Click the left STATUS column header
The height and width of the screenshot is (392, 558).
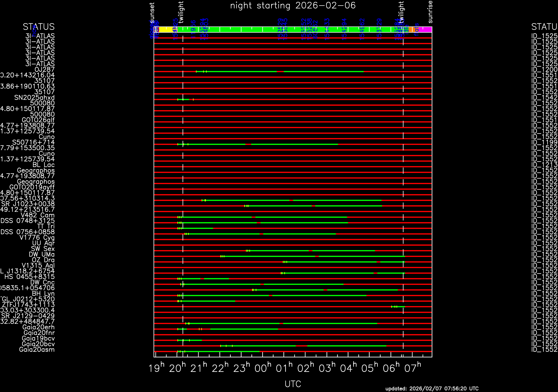pos(39,27)
